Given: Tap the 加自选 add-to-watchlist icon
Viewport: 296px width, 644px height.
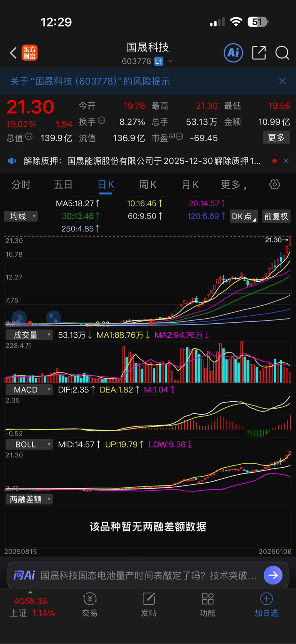Looking at the screenshot, I should click(x=266, y=605).
